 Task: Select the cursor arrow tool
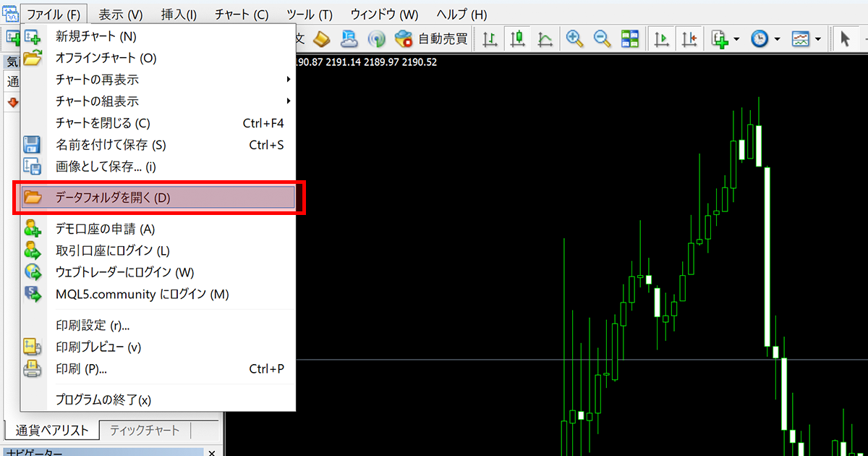[845, 39]
